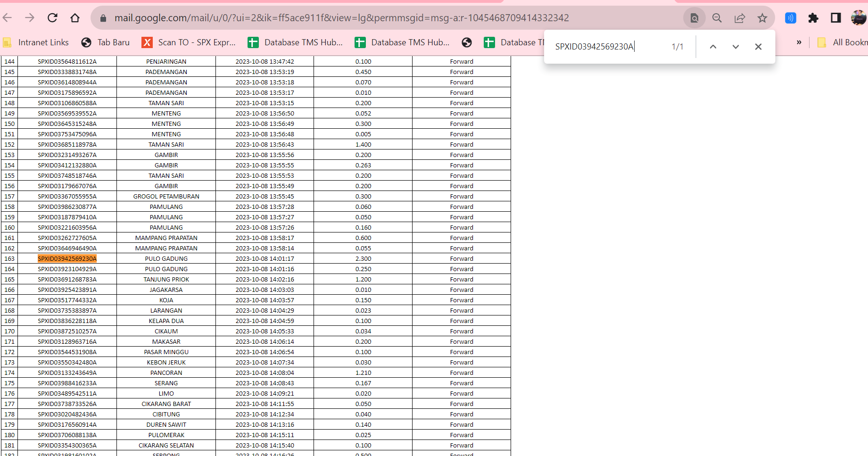
Task: Bookmark this tab with the star
Action: pos(762,18)
